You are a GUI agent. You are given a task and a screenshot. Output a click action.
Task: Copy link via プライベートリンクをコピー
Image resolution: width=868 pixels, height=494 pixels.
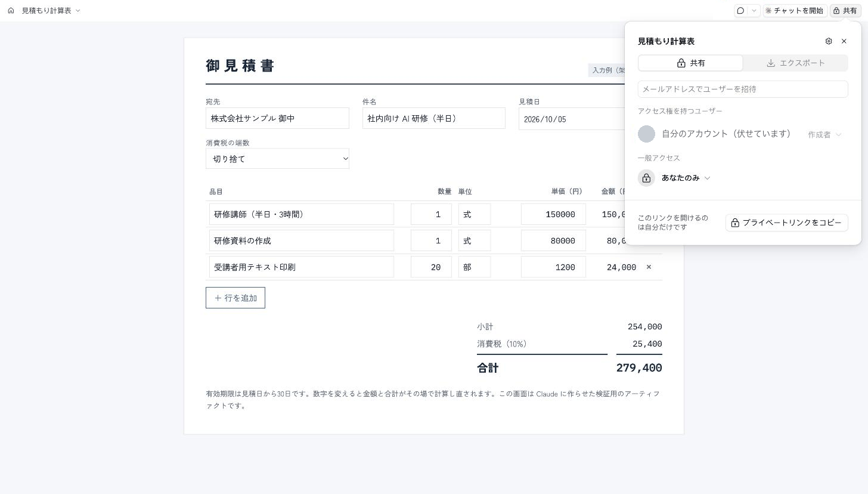[787, 223]
